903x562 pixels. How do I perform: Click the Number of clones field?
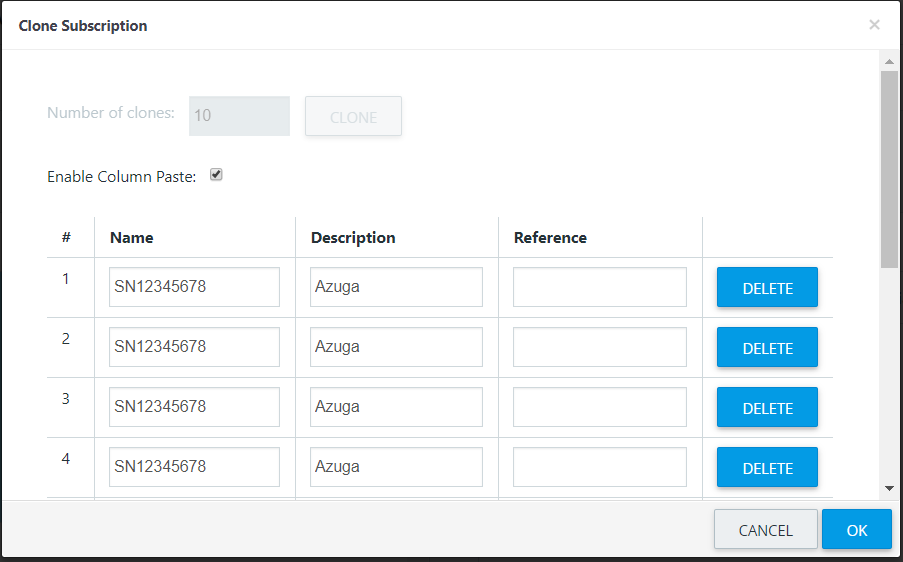(240, 116)
